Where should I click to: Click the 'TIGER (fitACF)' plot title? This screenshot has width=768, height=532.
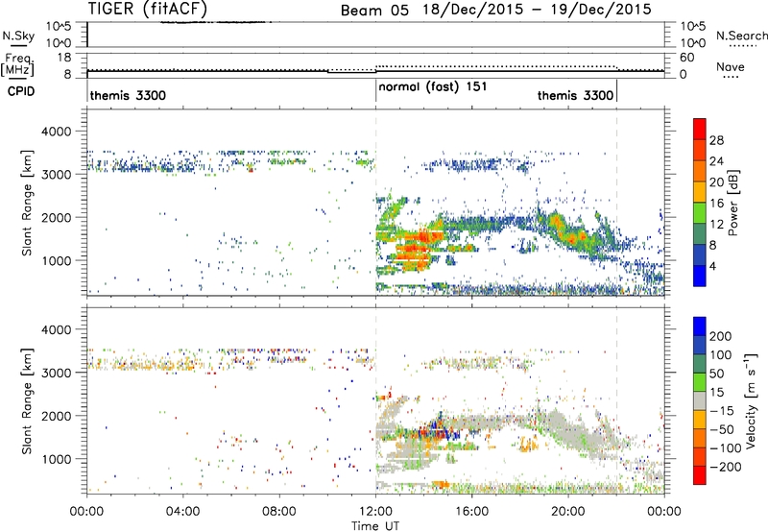tap(148, 10)
